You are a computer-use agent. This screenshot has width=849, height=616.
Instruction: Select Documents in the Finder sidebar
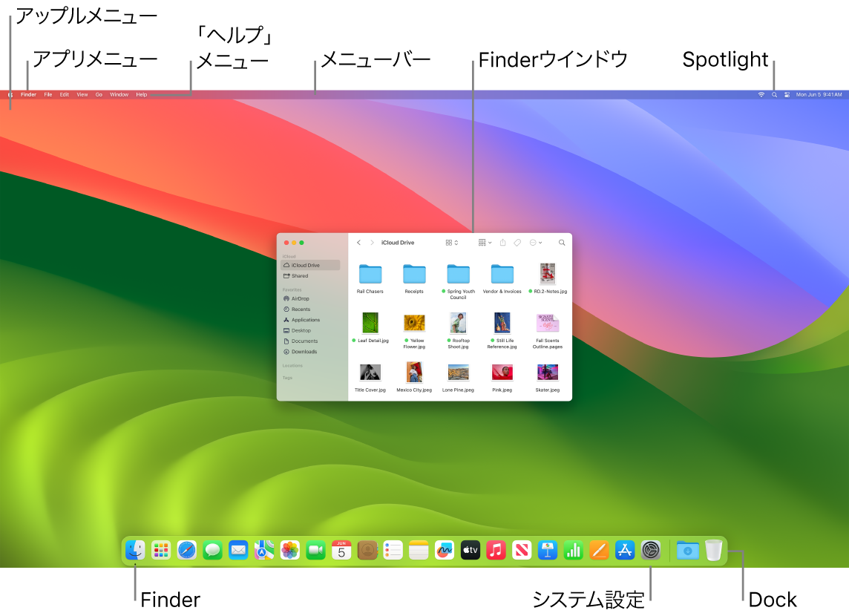[x=304, y=341]
